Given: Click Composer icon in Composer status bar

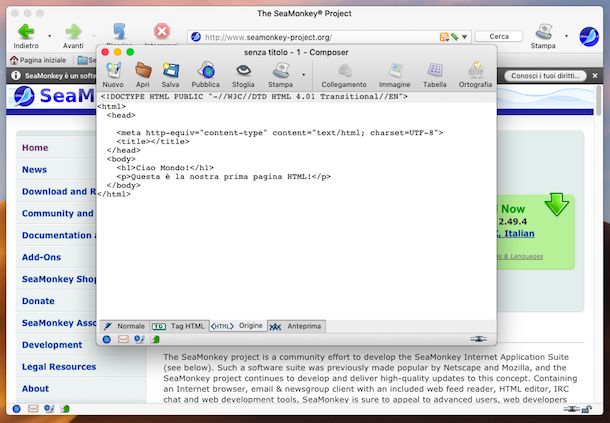Looking at the screenshot, I should 139,339.
